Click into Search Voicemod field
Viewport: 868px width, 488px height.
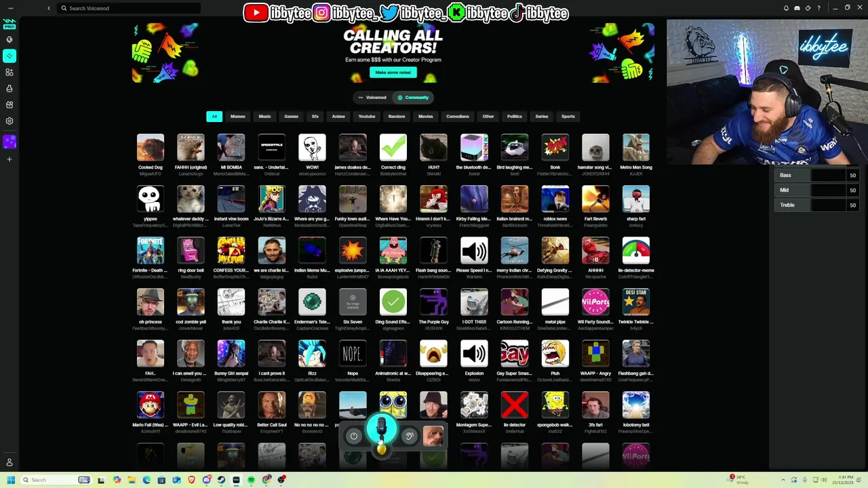pyautogui.click(x=129, y=8)
